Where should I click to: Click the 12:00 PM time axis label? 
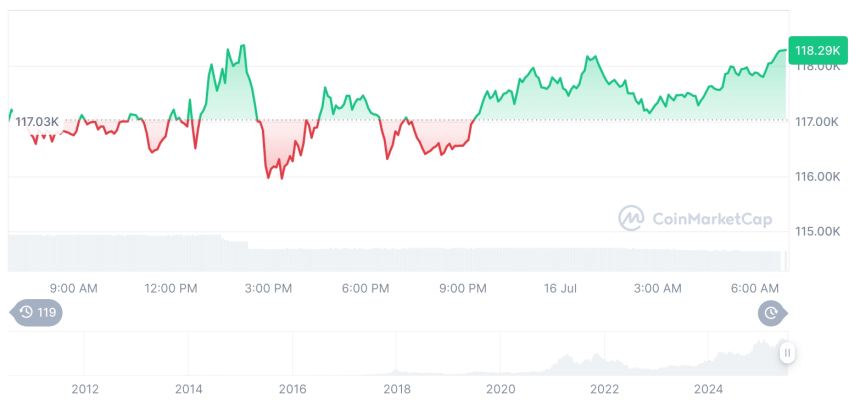pyautogui.click(x=171, y=288)
